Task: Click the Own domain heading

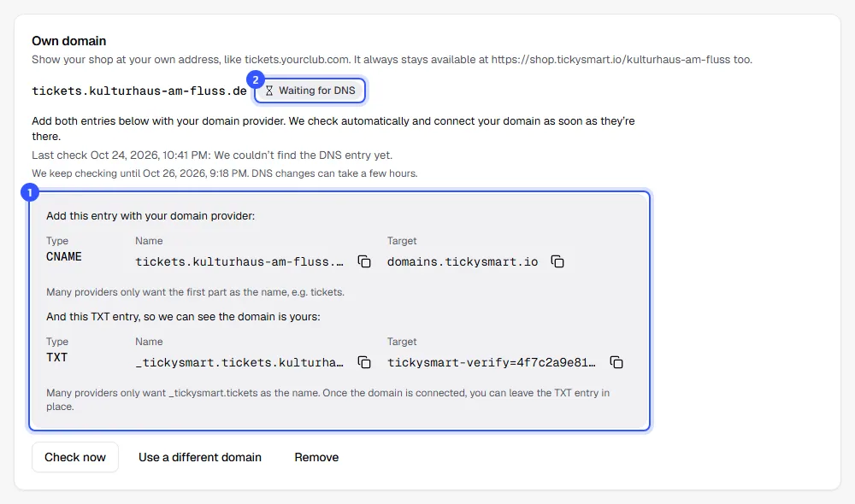Action: pos(68,41)
